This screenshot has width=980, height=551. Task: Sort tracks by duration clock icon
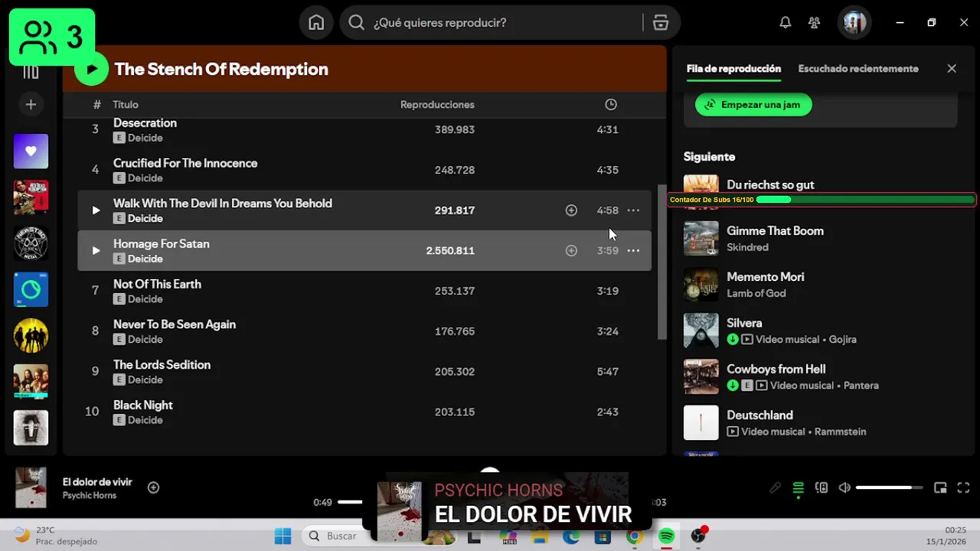click(610, 105)
